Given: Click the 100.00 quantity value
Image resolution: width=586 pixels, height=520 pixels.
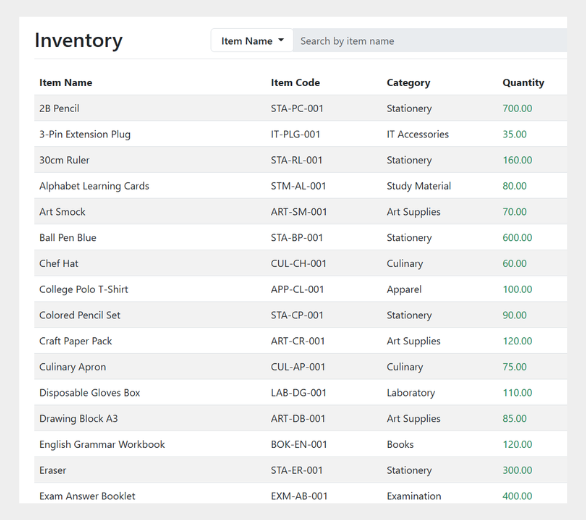Looking at the screenshot, I should 517,289.
